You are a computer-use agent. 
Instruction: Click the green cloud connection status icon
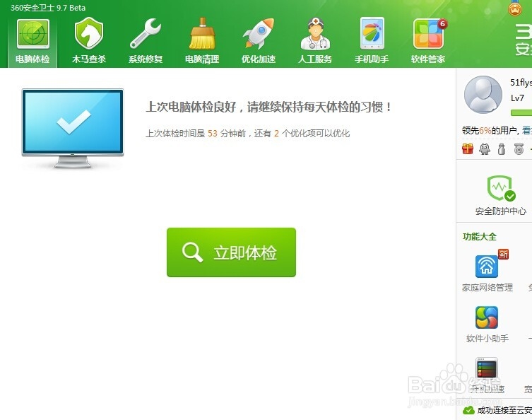468,411
